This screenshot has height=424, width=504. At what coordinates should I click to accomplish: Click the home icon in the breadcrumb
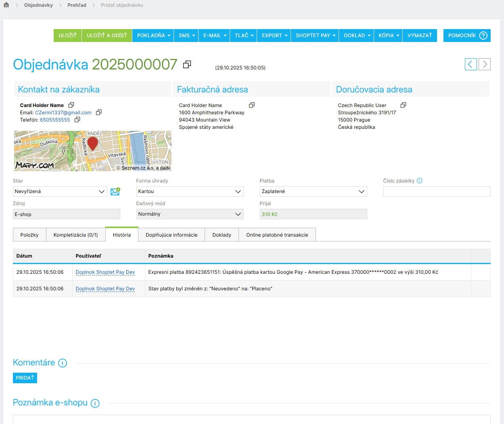click(x=6, y=5)
